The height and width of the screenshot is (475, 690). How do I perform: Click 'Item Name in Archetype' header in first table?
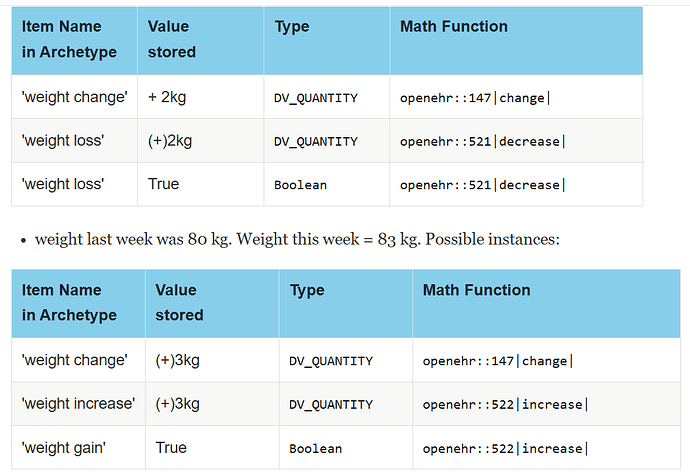(70, 39)
